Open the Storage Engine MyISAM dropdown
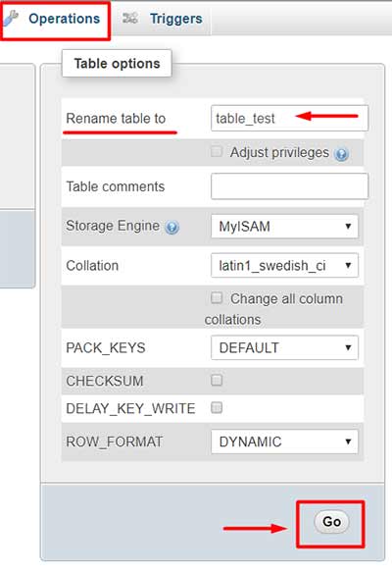This screenshot has height=573, width=392. point(285,227)
